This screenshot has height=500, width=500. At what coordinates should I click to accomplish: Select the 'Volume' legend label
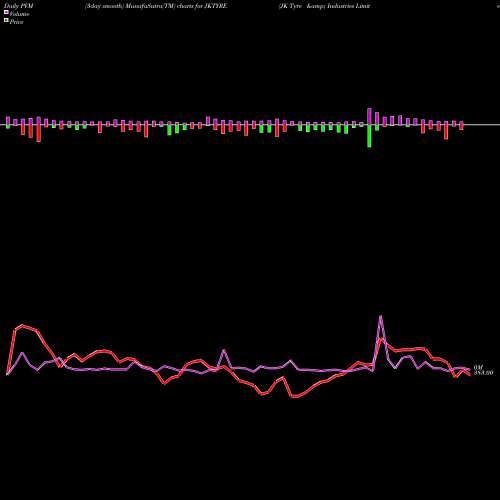pos(19,14)
